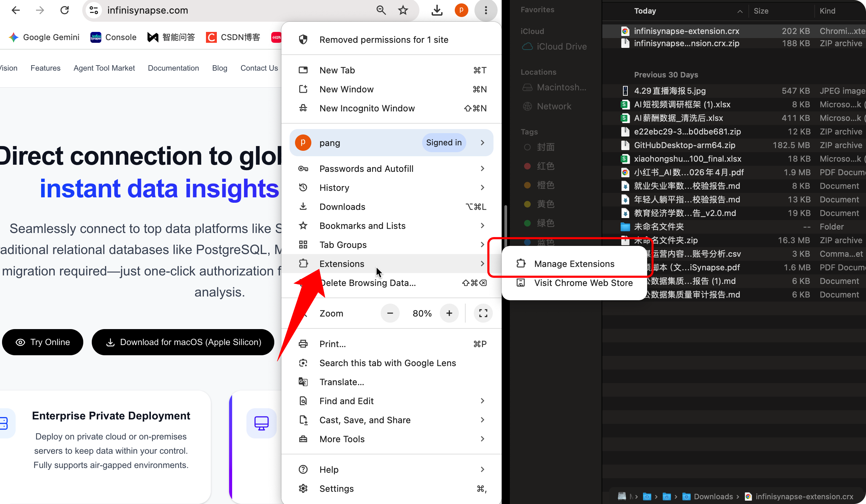
Task: Choose New Window menu item
Action: pyautogui.click(x=391, y=89)
